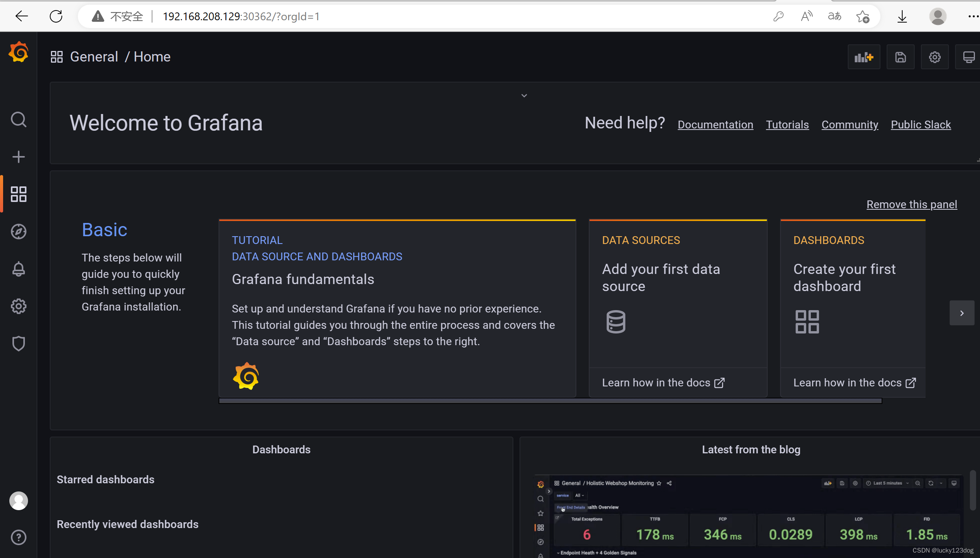Click the Home breadcrumb title
Viewport: 980px width, 558px height.
(x=152, y=57)
